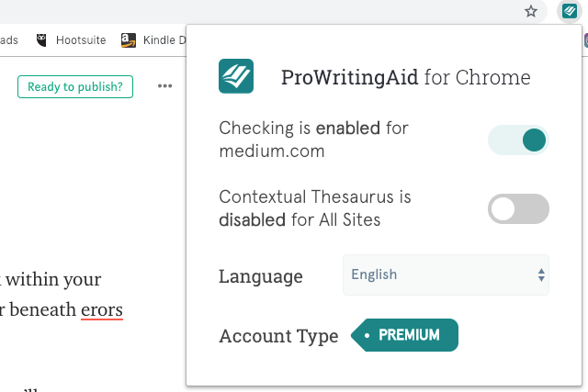Click the ProWritingAid extension icon in toolbar
This screenshot has height=392, width=588.
[x=570, y=11]
